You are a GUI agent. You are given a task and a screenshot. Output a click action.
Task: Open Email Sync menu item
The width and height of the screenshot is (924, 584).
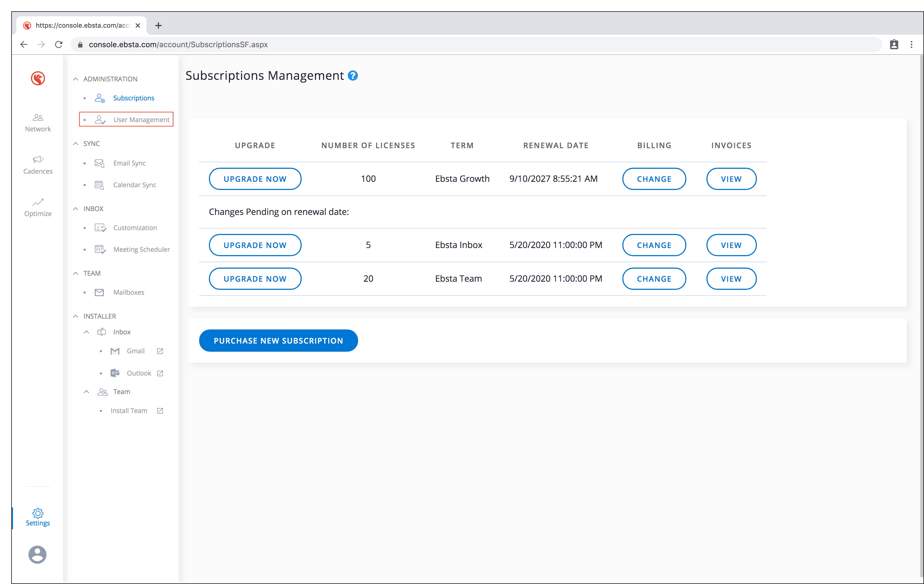click(129, 163)
